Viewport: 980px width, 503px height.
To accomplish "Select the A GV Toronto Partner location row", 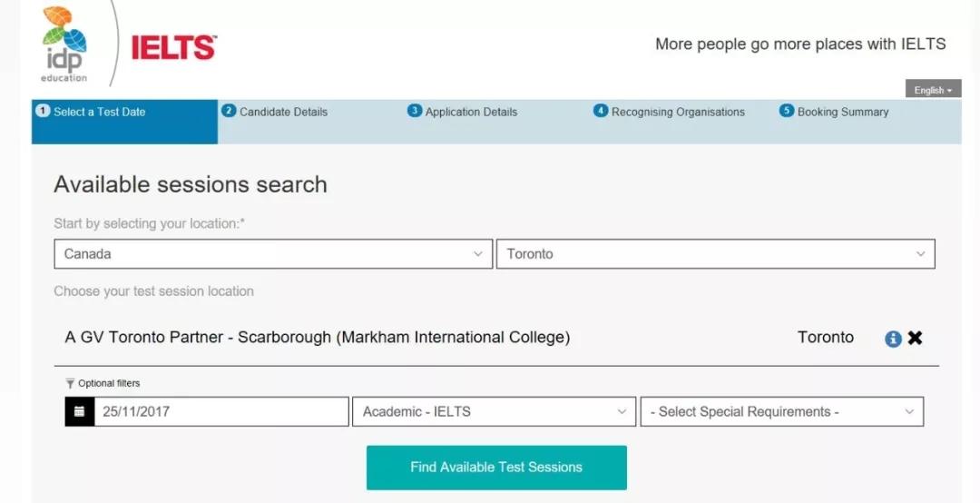I will tap(318, 338).
